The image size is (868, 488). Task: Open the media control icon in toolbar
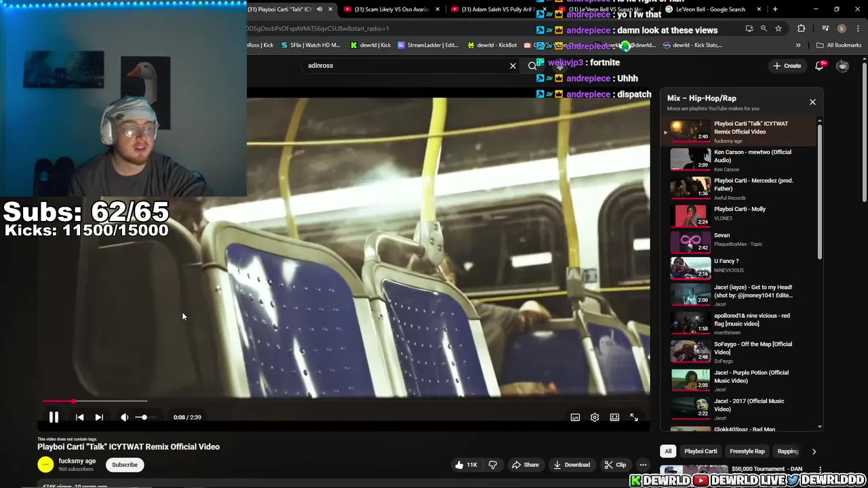825,28
